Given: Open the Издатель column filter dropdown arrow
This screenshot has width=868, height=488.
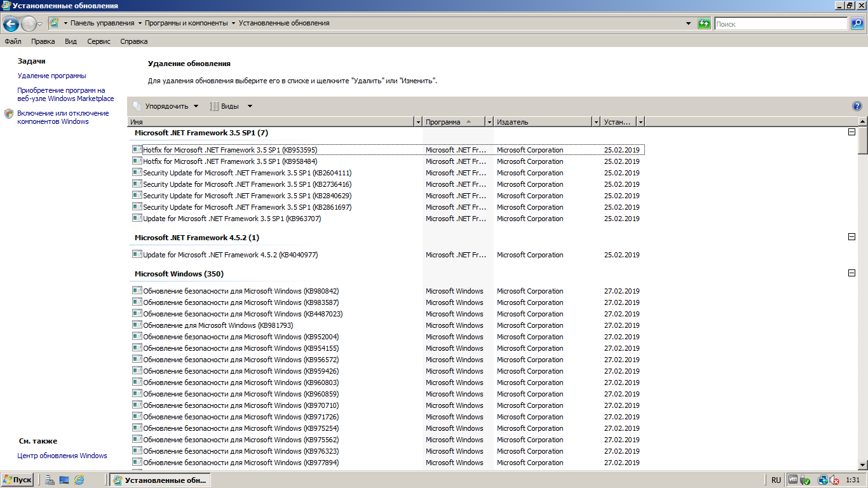Looking at the screenshot, I should coord(596,121).
